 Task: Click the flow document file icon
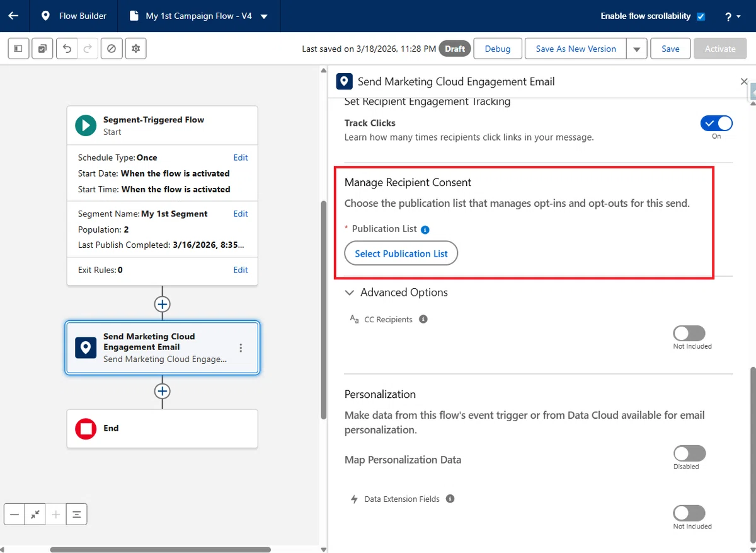pyautogui.click(x=134, y=16)
